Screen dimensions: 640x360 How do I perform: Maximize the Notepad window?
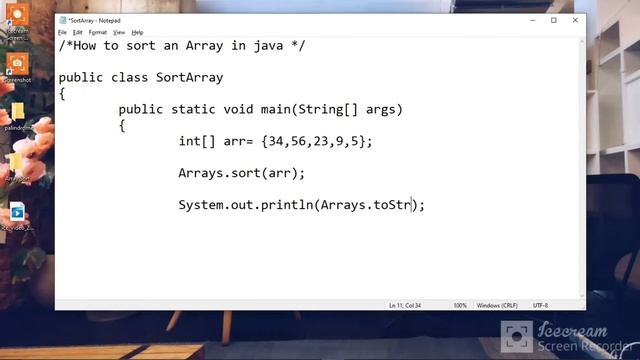pyautogui.click(x=554, y=20)
